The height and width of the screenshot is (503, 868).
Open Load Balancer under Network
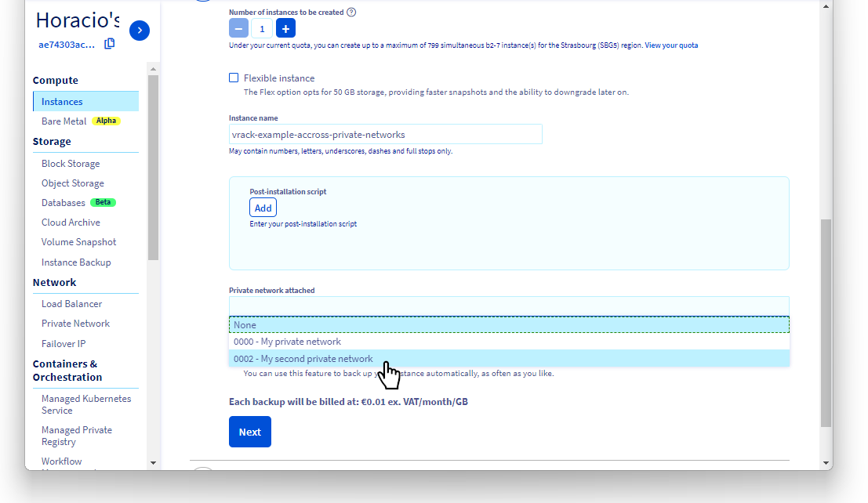point(71,304)
